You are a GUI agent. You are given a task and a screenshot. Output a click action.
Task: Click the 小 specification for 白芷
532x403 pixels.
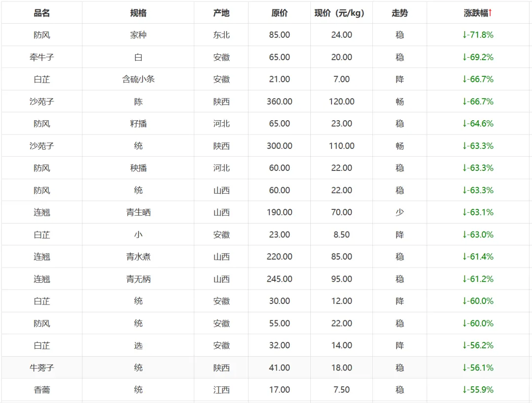pyautogui.click(x=138, y=235)
